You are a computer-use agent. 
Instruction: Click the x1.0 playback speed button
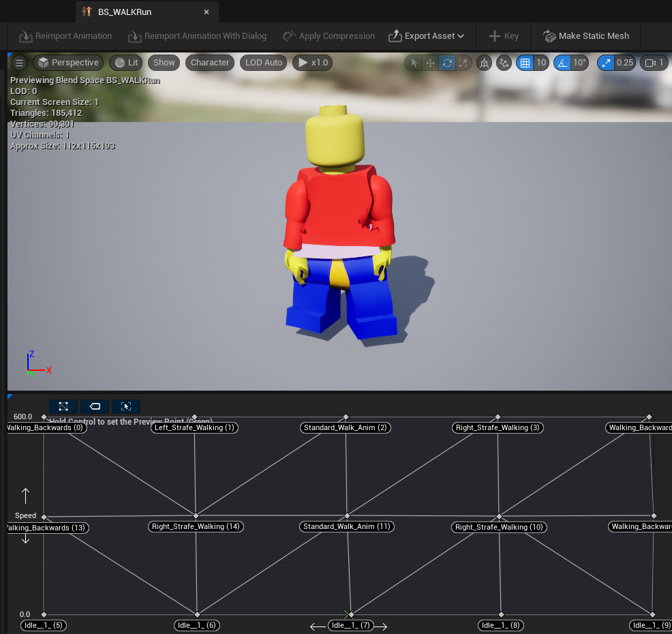(312, 63)
